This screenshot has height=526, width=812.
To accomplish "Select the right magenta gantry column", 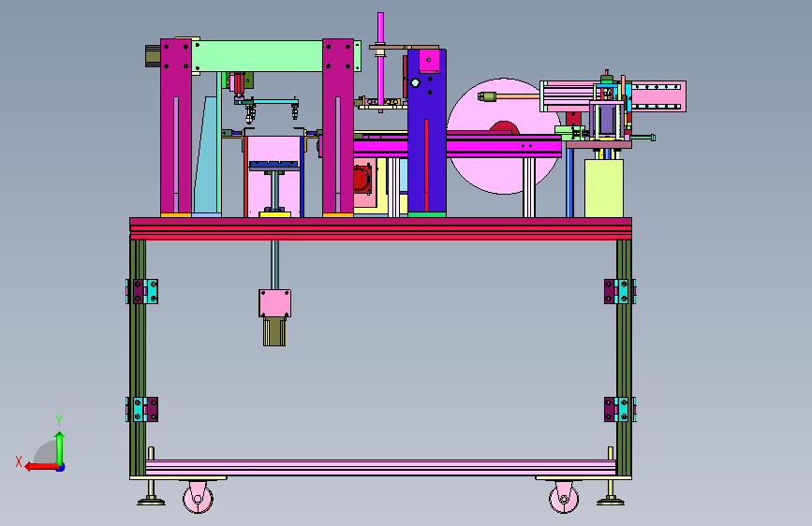I will (x=338, y=127).
